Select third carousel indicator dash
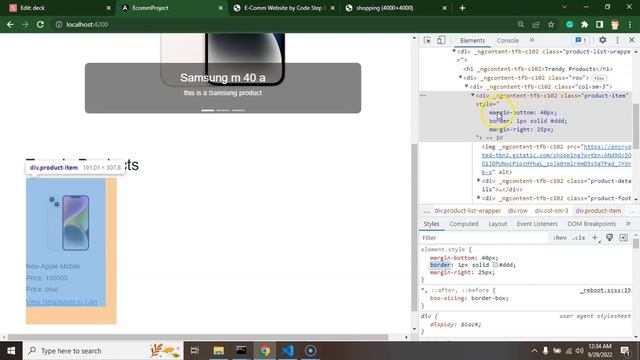 [x=238, y=110]
